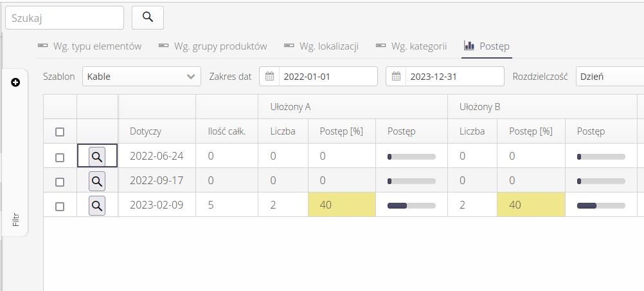This screenshot has width=644, height=291.
Task: Click the plus icon in Filtr sidebar
Action: point(15,83)
